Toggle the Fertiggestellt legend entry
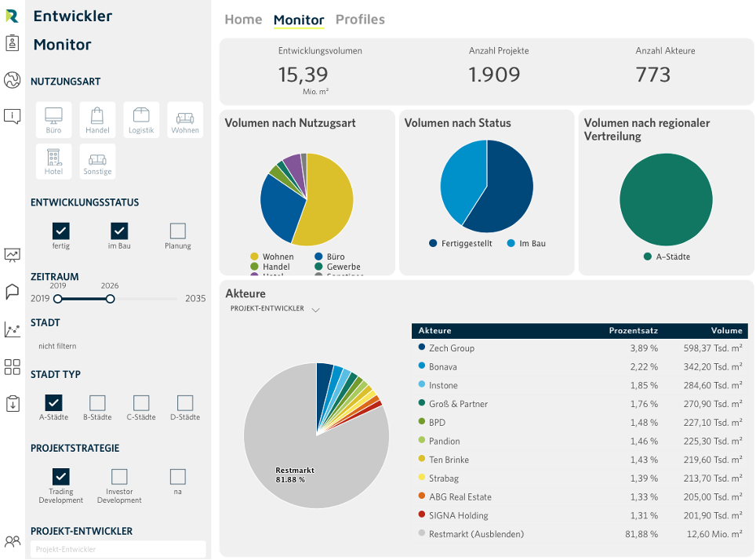The height and width of the screenshot is (560, 756). 460,244
